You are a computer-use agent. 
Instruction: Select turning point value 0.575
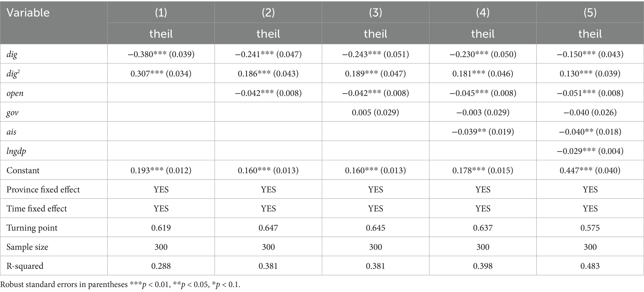590,228
